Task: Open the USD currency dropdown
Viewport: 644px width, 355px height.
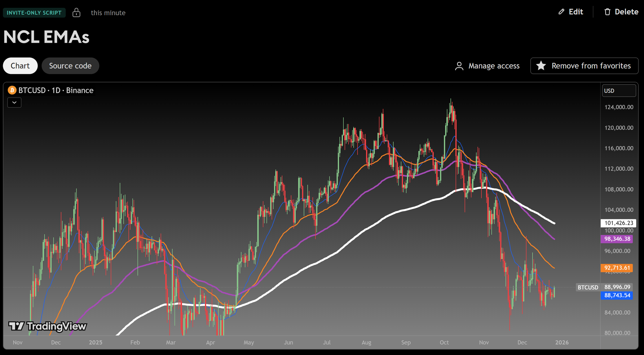Action: tap(619, 91)
